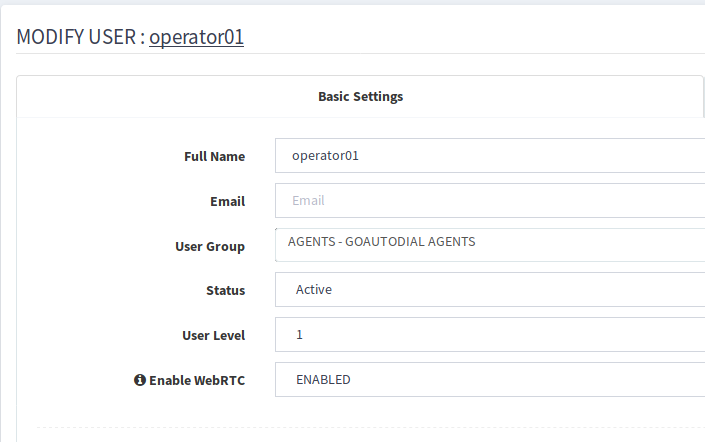Open the underlined operator01 link in the heading
Viewport: 705px width, 442px height.
[x=196, y=37]
